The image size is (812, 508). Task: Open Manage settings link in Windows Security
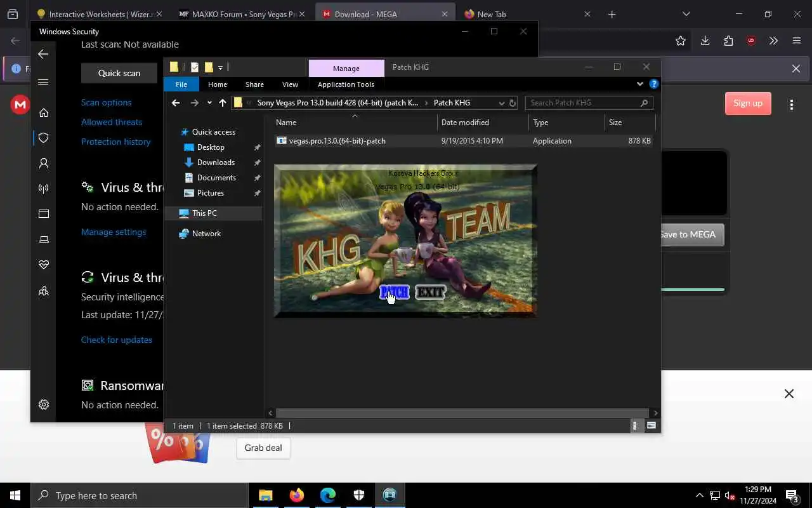point(114,232)
